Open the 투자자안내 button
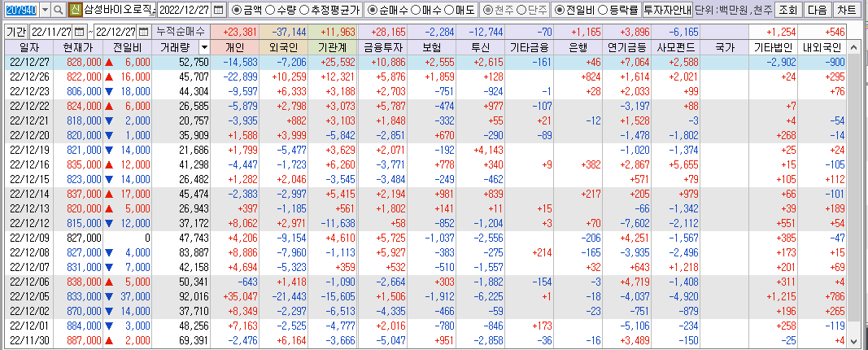The height and width of the screenshot is (350, 868). [667, 10]
